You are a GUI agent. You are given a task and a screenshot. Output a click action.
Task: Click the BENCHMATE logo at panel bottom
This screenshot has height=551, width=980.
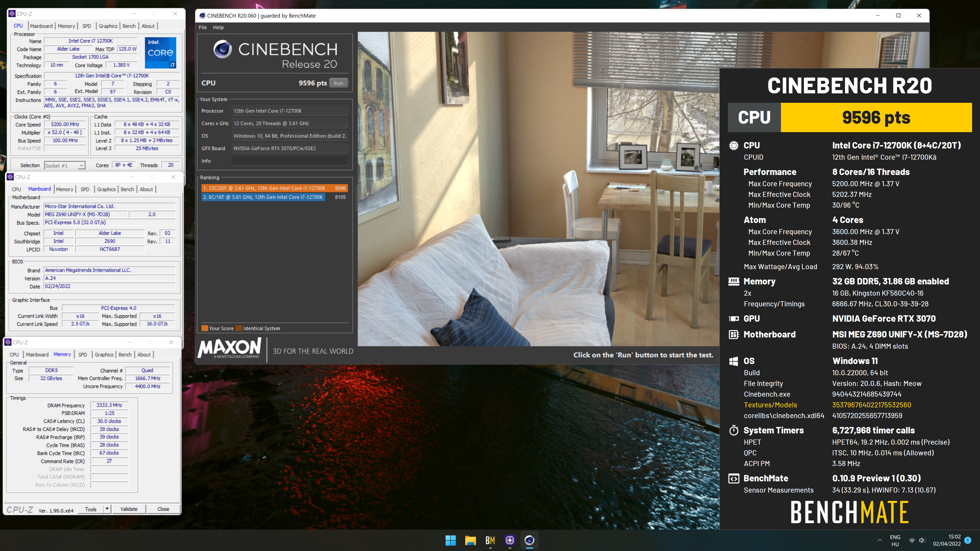[x=850, y=512]
